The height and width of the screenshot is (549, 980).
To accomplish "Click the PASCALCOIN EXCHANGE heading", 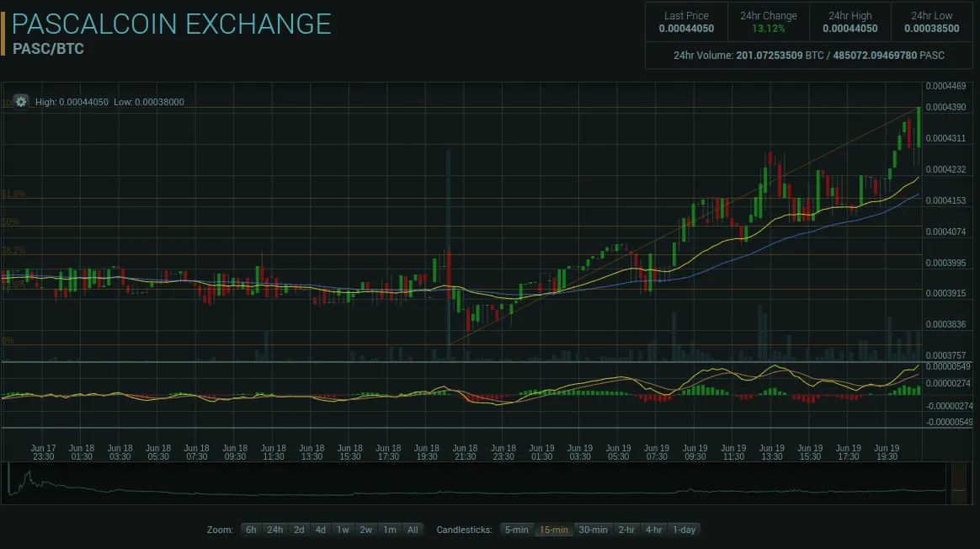I will pos(171,24).
